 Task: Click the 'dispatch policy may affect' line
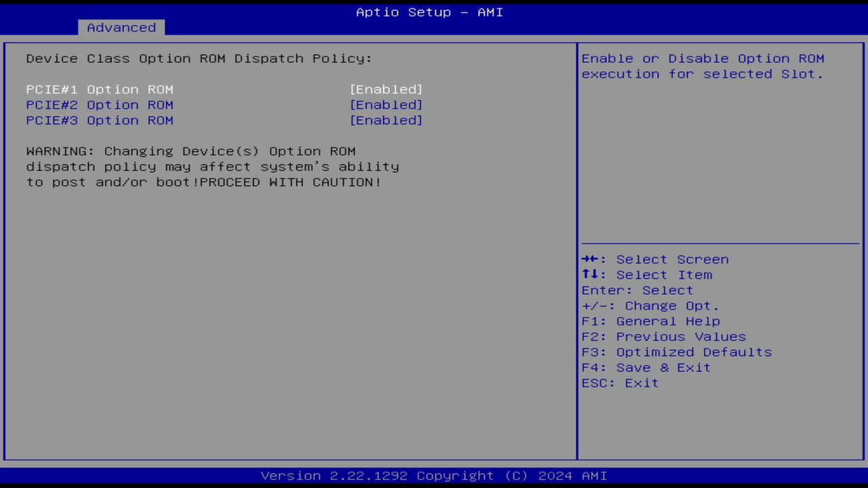(x=212, y=167)
